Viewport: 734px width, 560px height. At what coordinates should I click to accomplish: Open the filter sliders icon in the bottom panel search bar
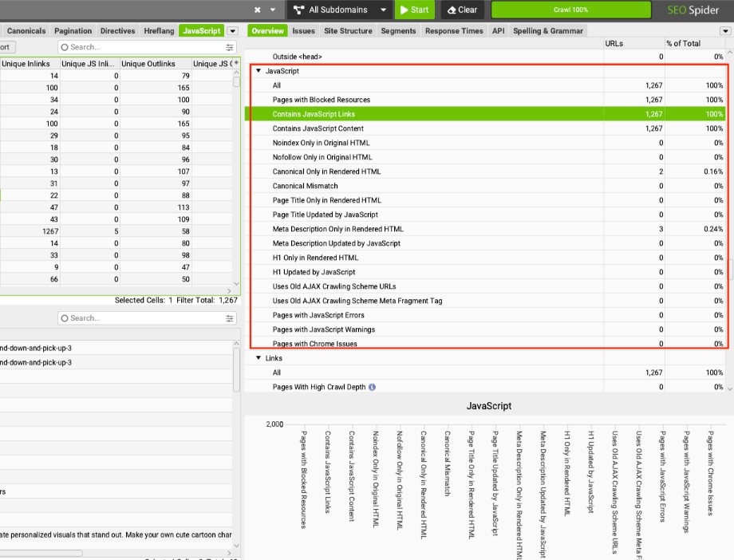[231, 317]
